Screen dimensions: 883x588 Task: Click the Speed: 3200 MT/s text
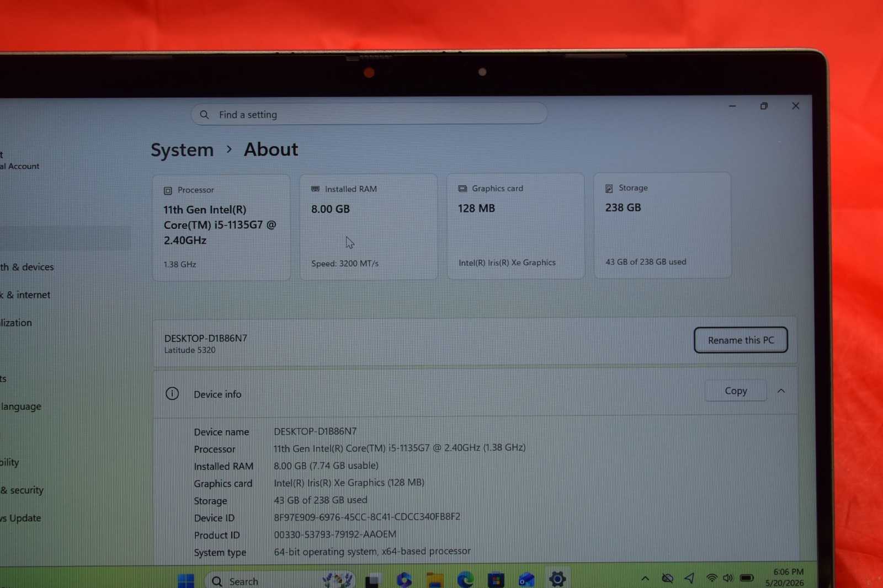[x=345, y=264]
